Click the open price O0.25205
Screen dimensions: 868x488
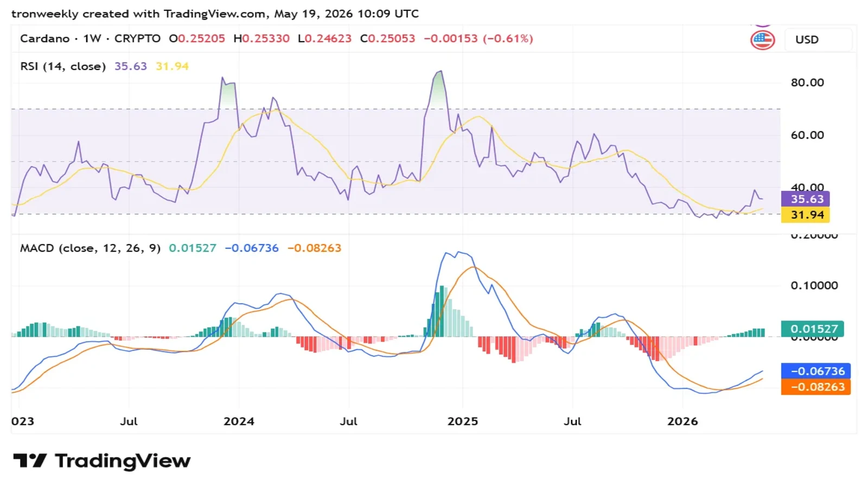click(197, 38)
